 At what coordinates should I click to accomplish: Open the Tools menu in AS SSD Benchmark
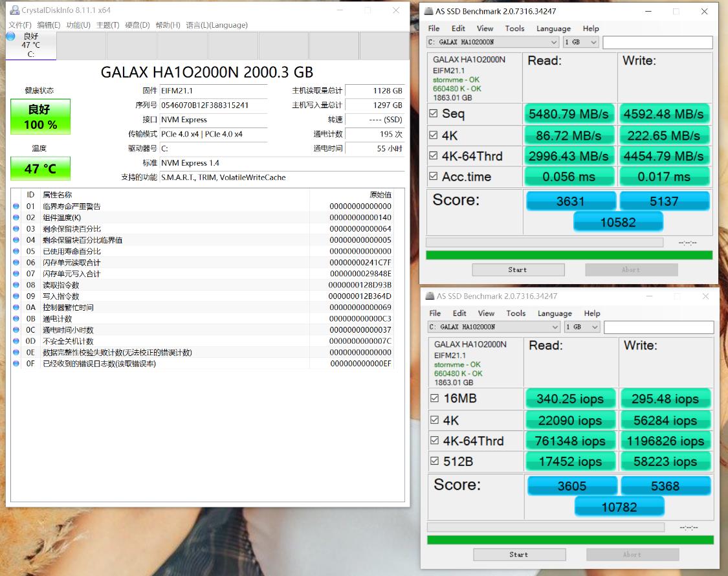coord(515,28)
